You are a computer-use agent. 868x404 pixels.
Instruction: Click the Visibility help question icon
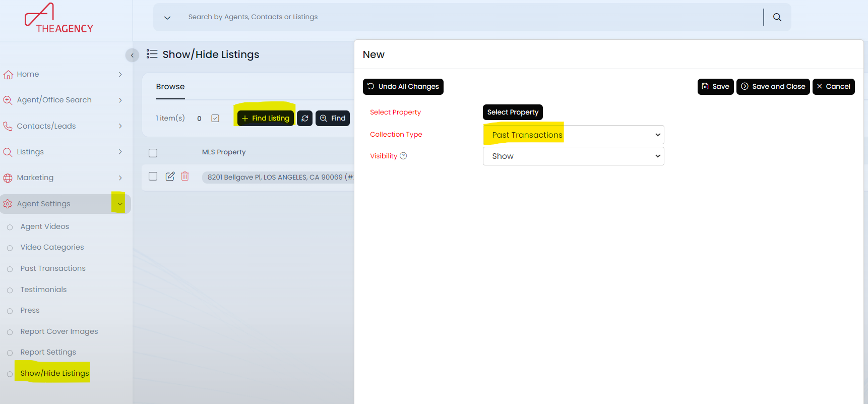(x=403, y=156)
